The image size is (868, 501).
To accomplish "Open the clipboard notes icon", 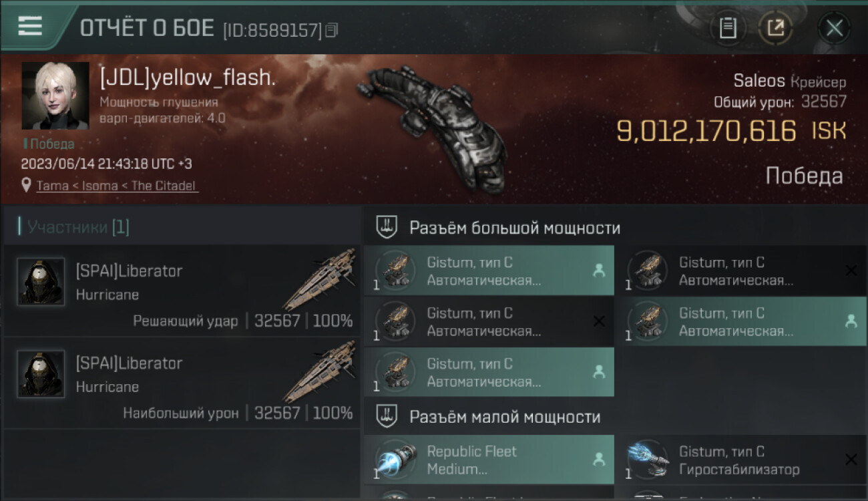I will point(728,28).
